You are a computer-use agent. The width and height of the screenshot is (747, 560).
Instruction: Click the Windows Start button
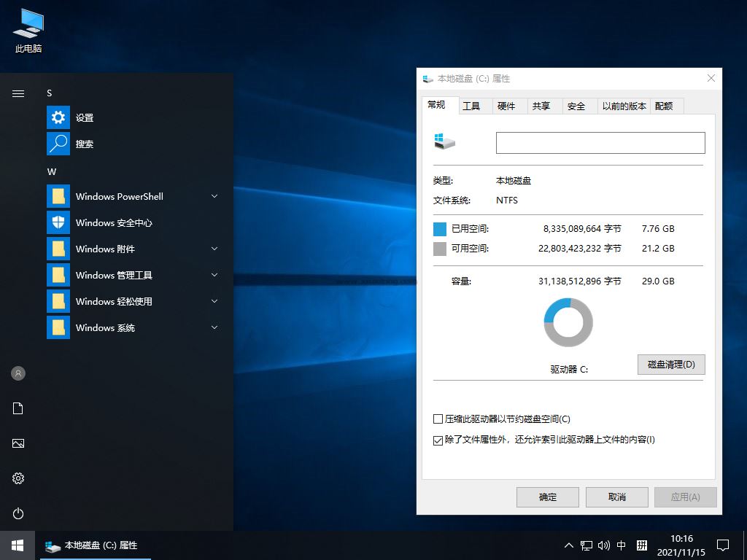pos(18,545)
